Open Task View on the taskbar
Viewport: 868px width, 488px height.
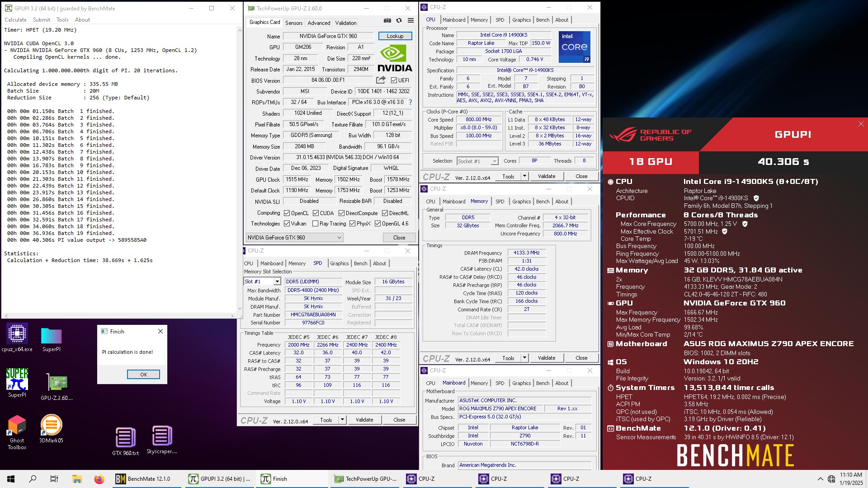[x=54, y=479]
